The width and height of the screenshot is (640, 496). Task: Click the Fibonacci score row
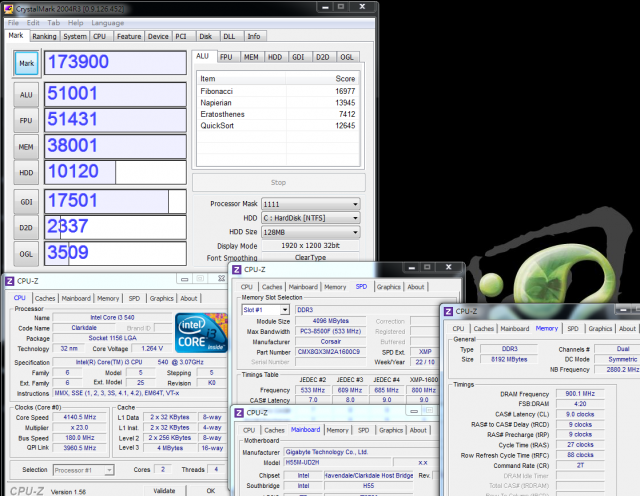click(x=278, y=91)
